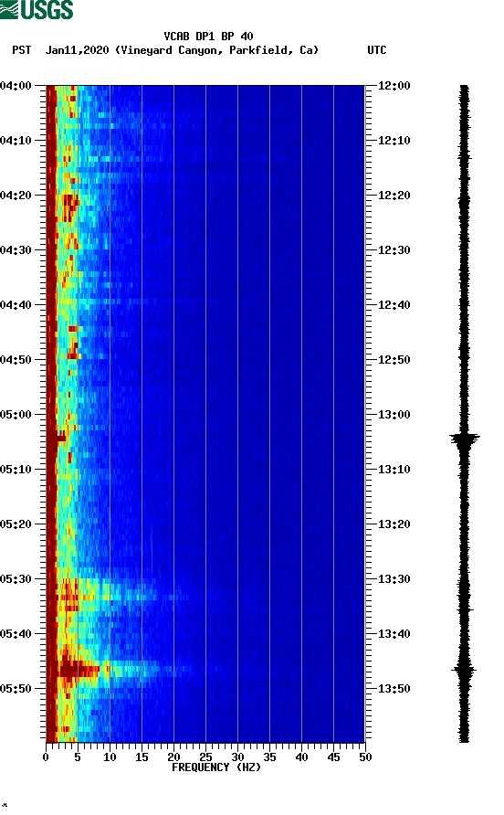The image size is (504, 815).
Task: Click the PST timezone label
Action: coord(21,50)
